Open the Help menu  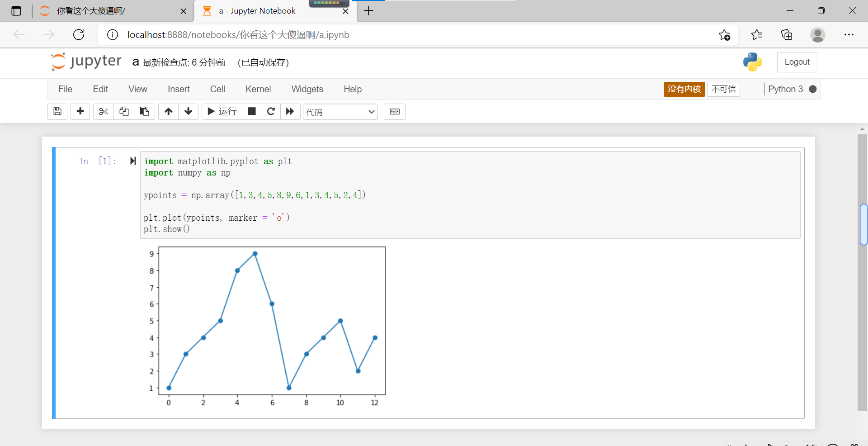pyautogui.click(x=353, y=89)
